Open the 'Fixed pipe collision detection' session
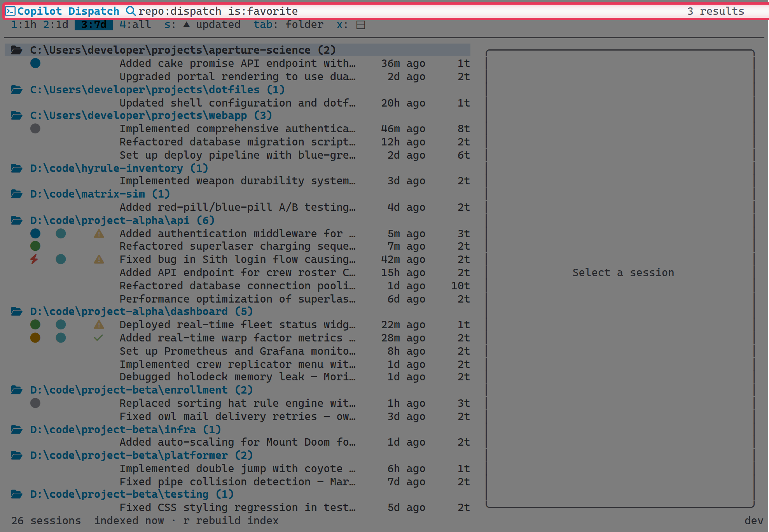Screen dimensions: 769x532 tap(238, 481)
